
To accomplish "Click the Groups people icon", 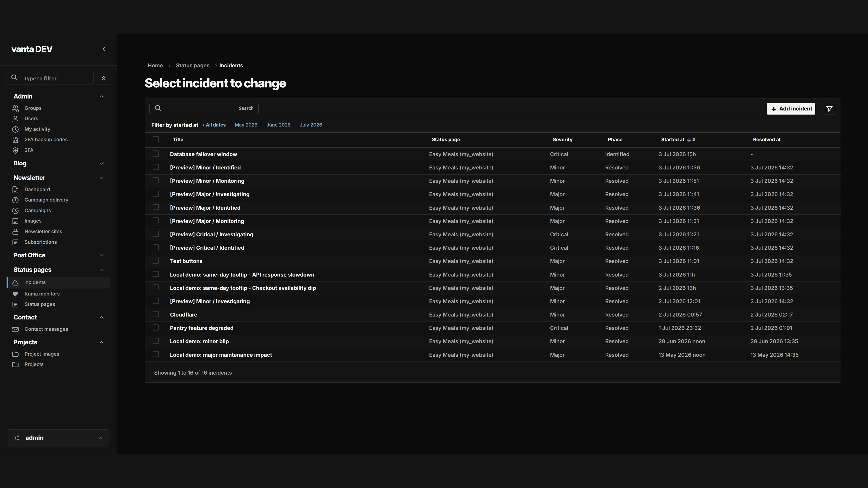I will click(16, 108).
